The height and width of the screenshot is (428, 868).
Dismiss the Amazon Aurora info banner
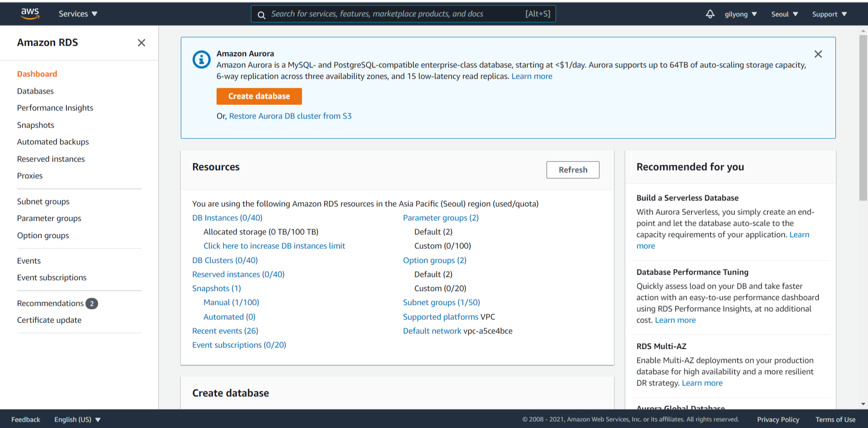(818, 54)
